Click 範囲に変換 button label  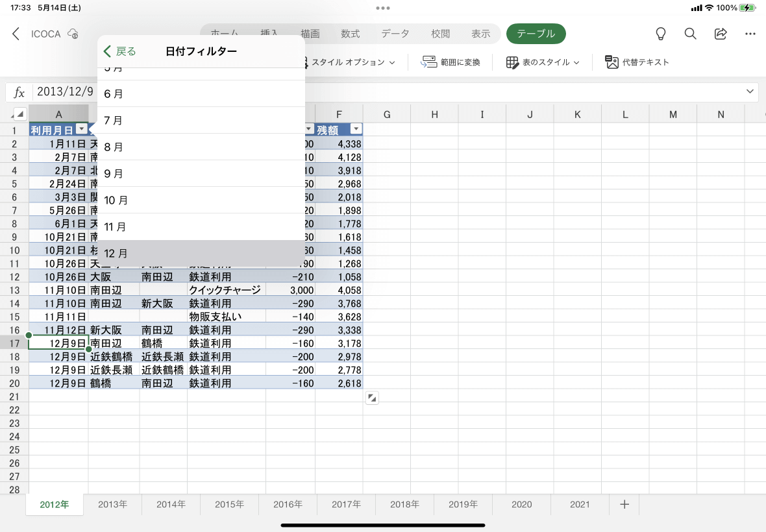(460, 62)
